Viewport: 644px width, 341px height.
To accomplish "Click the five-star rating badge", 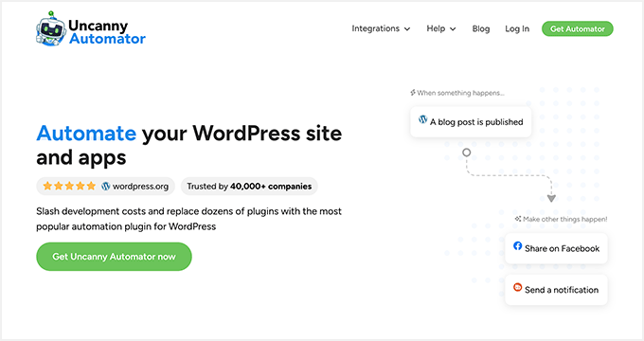I will click(x=105, y=186).
